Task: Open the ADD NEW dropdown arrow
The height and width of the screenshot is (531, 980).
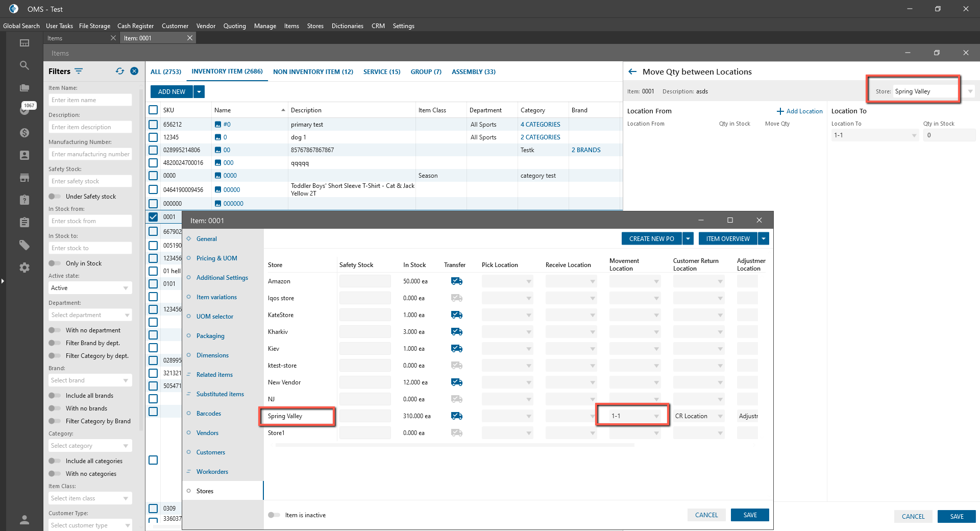Action: click(x=200, y=92)
